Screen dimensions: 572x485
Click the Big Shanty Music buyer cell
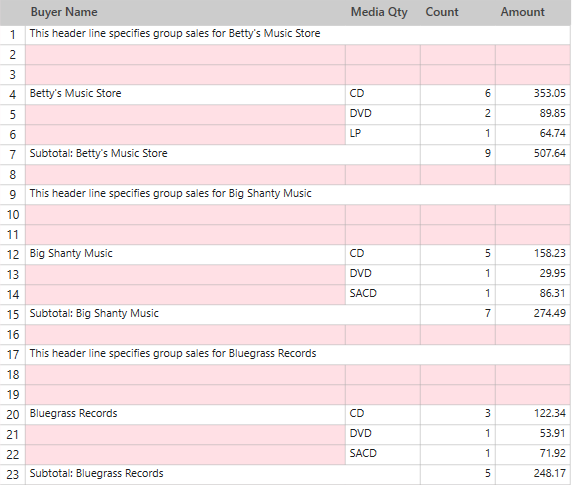tap(185, 255)
